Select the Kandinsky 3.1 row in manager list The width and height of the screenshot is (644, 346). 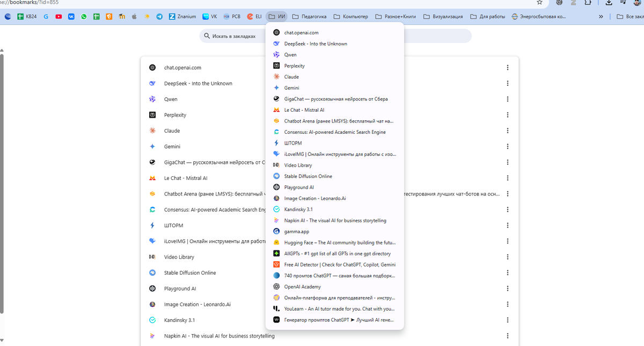click(x=330, y=320)
